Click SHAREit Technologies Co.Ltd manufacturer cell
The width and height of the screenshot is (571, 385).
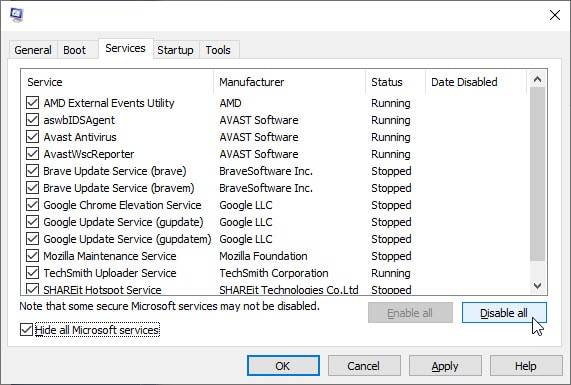pos(289,290)
